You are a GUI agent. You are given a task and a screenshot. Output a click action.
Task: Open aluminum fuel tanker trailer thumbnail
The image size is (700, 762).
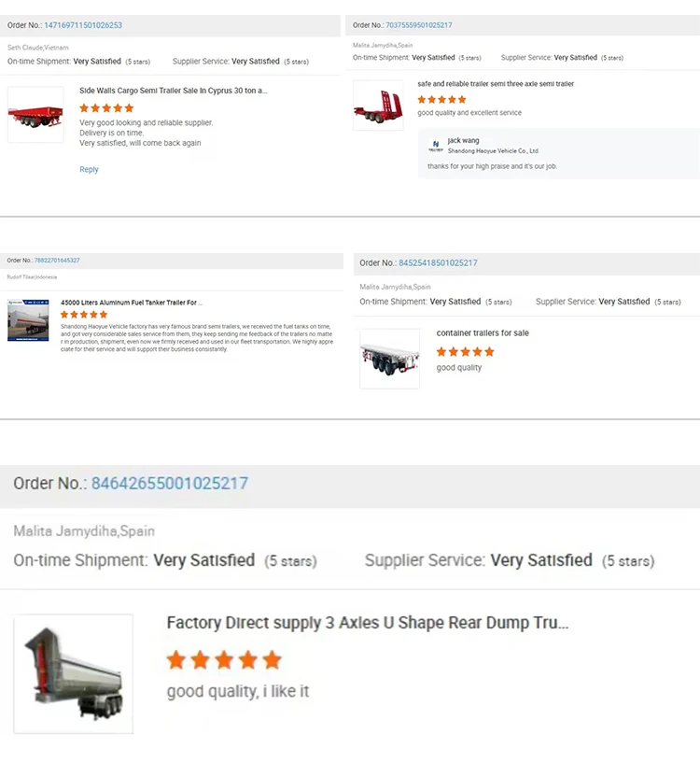coord(28,320)
